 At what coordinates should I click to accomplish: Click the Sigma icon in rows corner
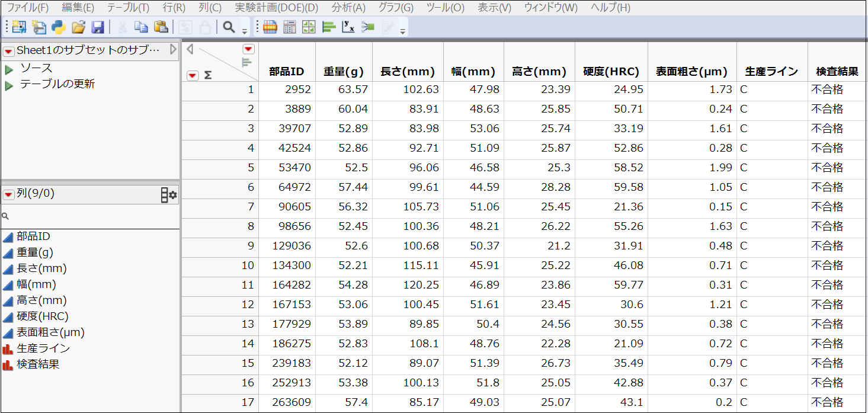click(208, 75)
